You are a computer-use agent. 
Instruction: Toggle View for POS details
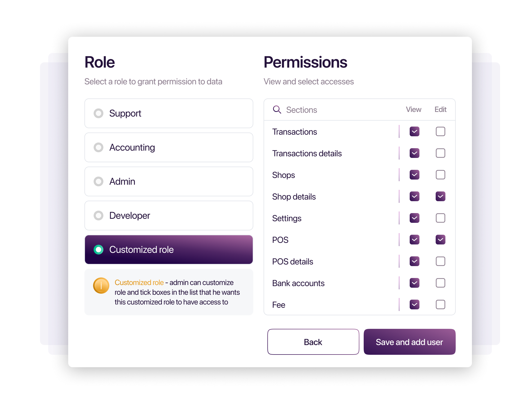(x=414, y=261)
